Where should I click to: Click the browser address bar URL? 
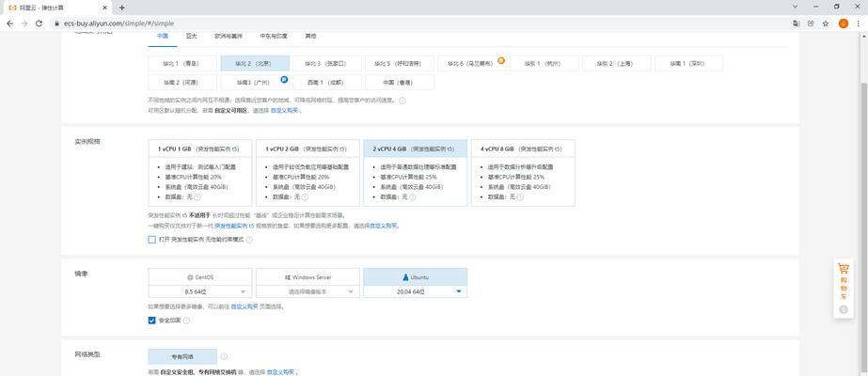tap(118, 23)
